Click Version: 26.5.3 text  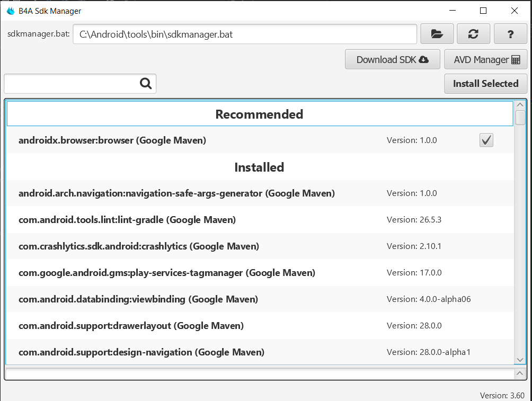(414, 219)
